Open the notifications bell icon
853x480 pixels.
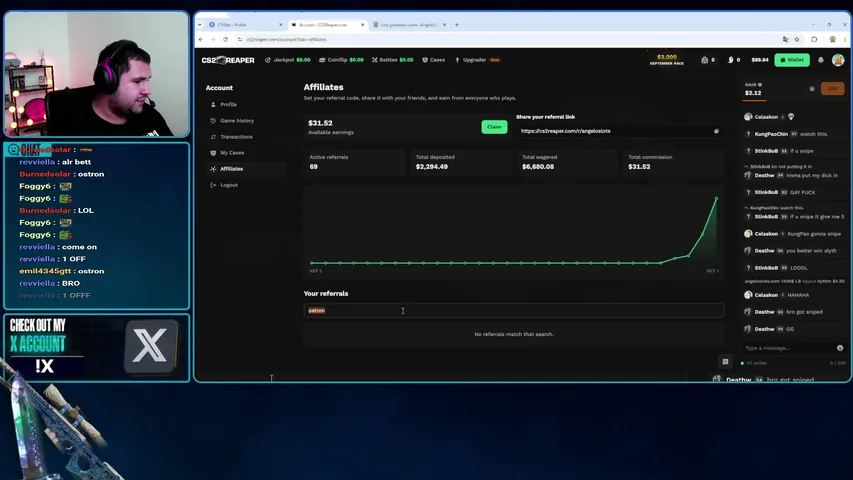821,60
